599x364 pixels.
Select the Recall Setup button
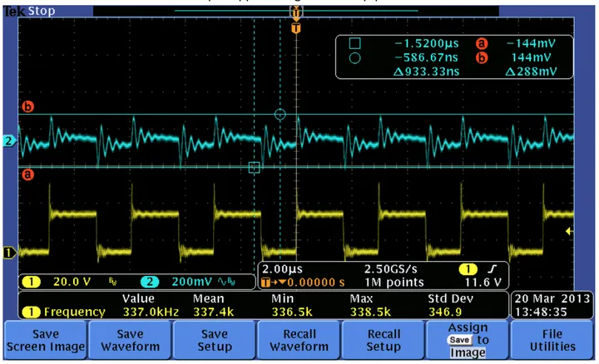384,340
